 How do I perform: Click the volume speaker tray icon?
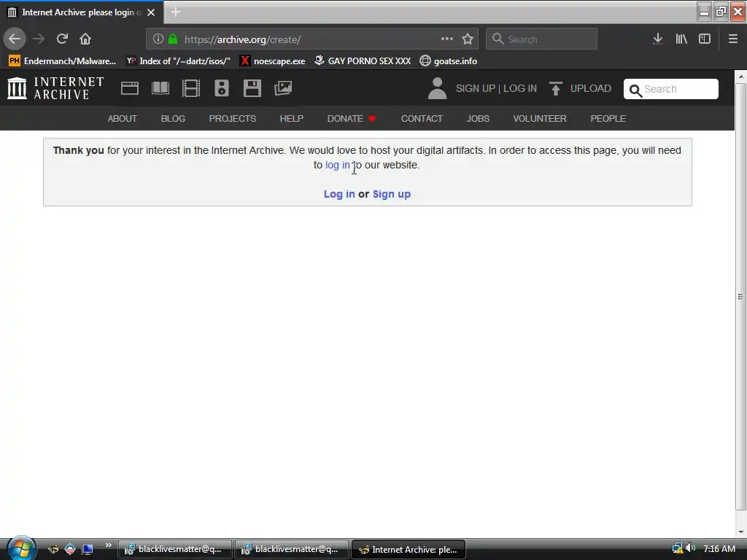(691, 548)
